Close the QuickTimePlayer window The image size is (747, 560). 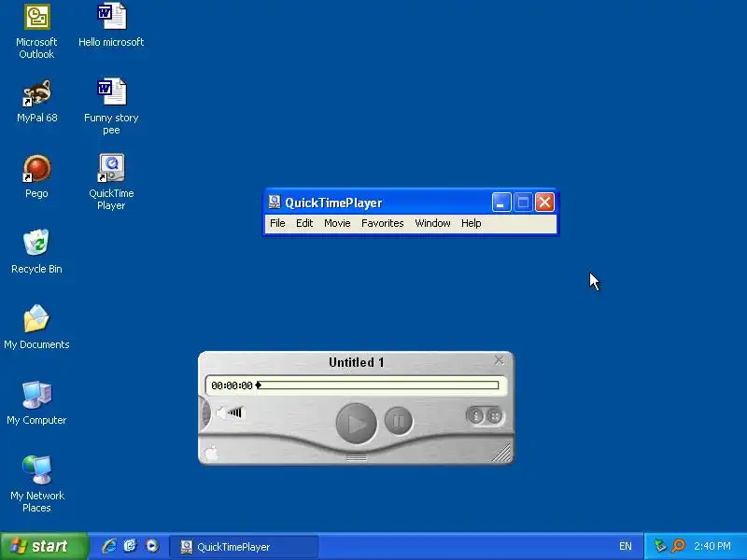[x=544, y=203]
